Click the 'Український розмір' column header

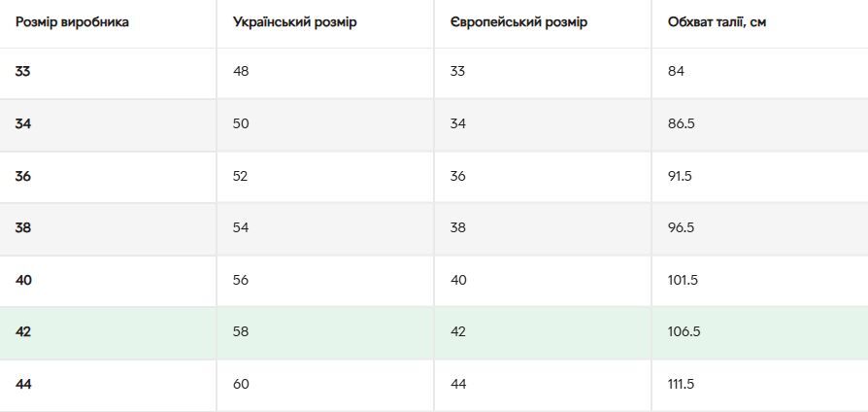[295, 21]
